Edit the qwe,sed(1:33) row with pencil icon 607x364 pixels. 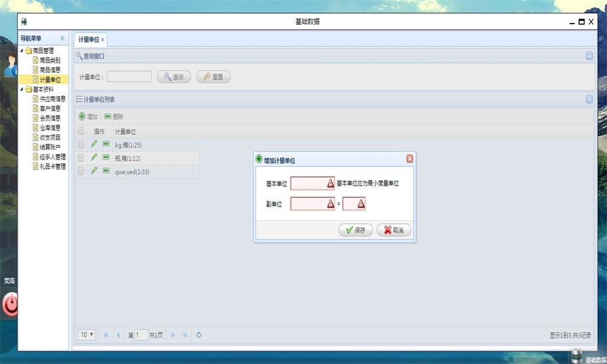(94, 170)
